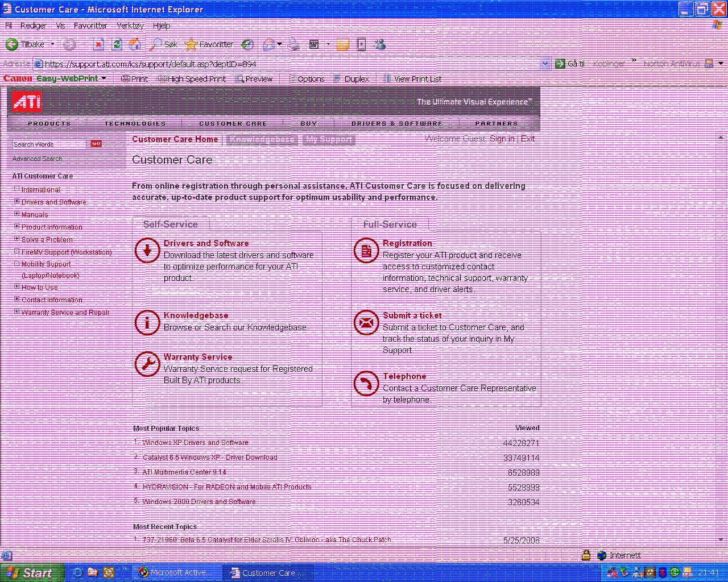Click Duplex in Easy-WebPrint toolbar
Viewport: 728px width, 582px height.
(x=351, y=79)
